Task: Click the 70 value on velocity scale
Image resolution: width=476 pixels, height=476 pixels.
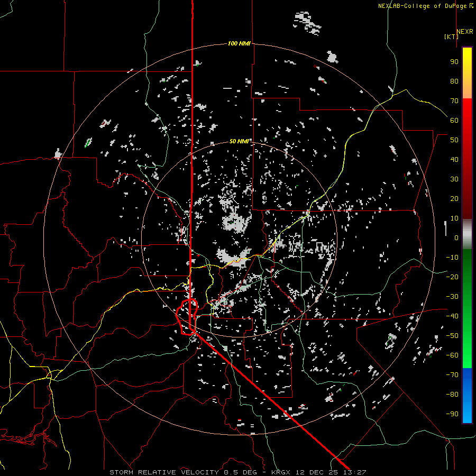Action: [454, 101]
